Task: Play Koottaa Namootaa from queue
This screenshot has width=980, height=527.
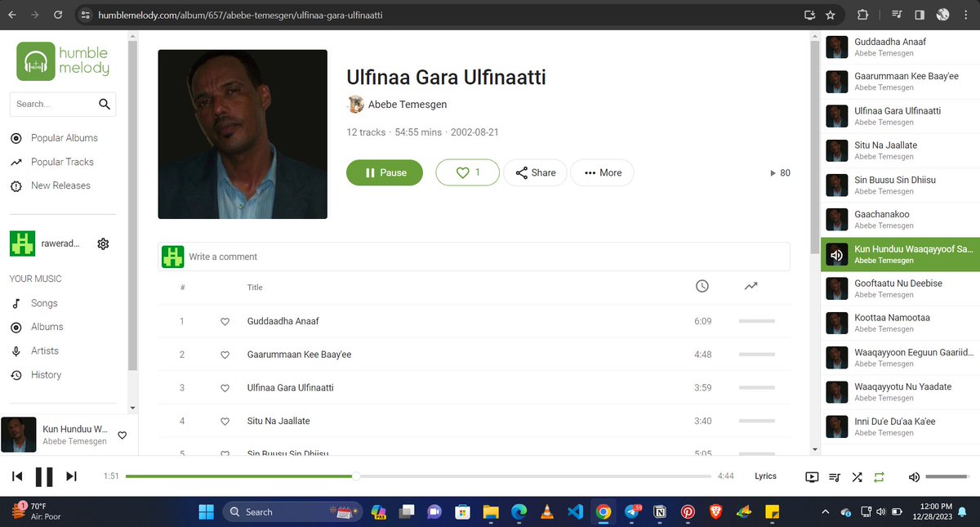Action: click(900, 323)
